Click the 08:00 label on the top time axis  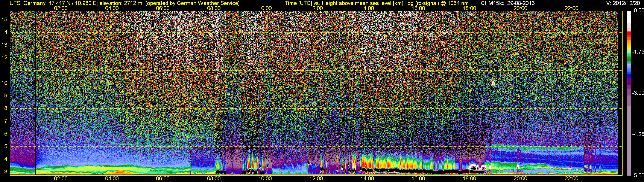coord(214,8)
